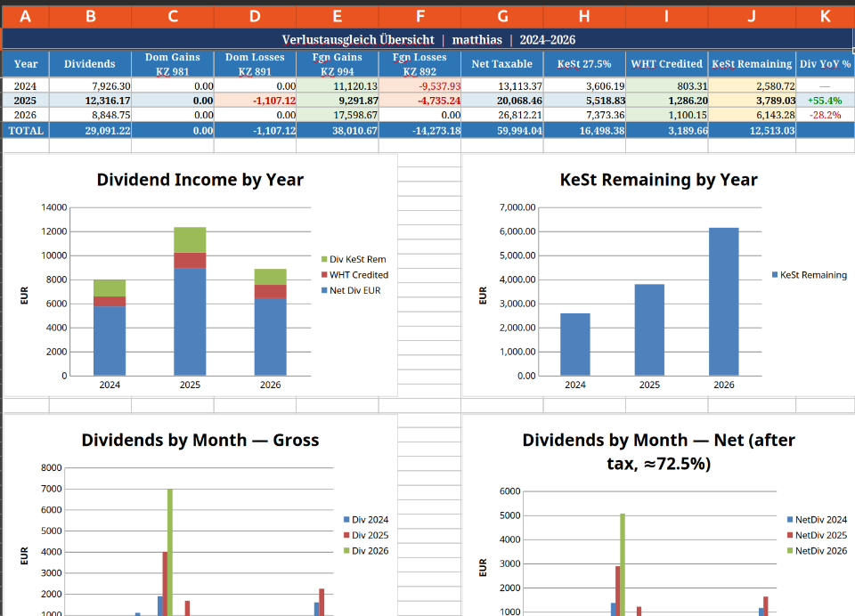Click total dividends 29,091.22
This screenshot has height=616, width=855.
click(x=91, y=130)
